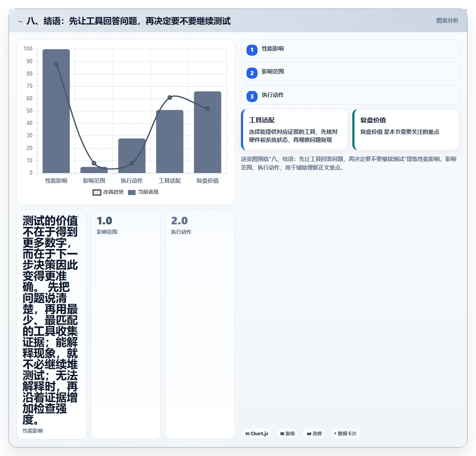476x456 pixels.
Task: Toggle the 当前表现 legend entry
Action: (143, 192)
